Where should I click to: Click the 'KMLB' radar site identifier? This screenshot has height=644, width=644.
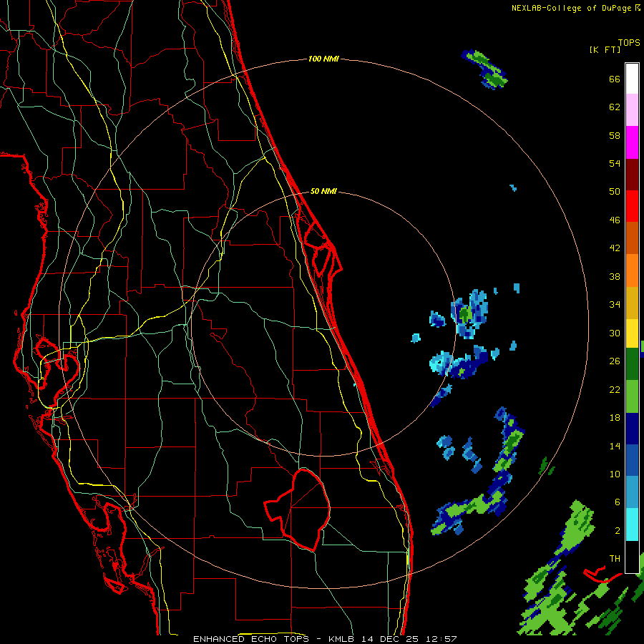pos(343,639)
